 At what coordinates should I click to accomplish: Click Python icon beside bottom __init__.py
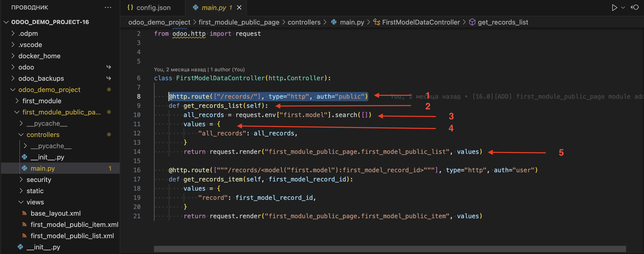(20, 247)
